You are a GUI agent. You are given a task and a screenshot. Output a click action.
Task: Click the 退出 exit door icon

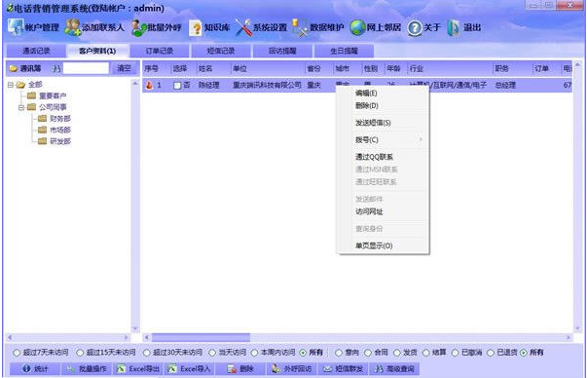[x=454, y=28]
